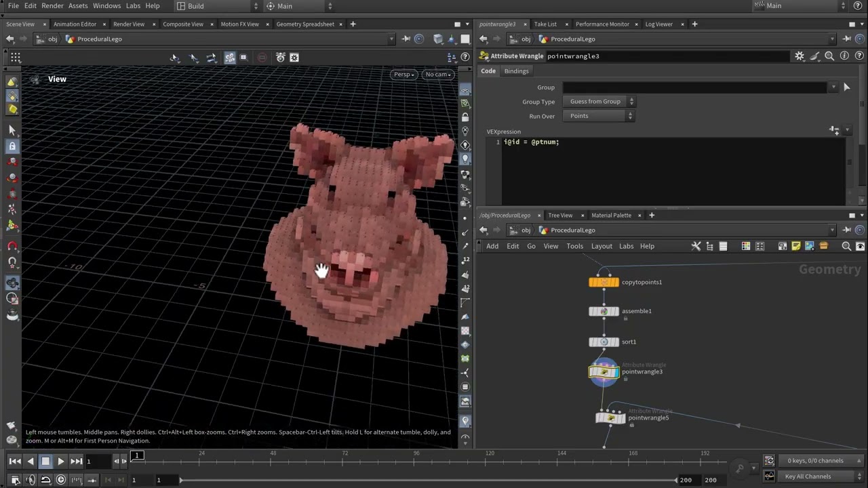Expand the Group field dropdown arrow

click(x=833, y=87)
